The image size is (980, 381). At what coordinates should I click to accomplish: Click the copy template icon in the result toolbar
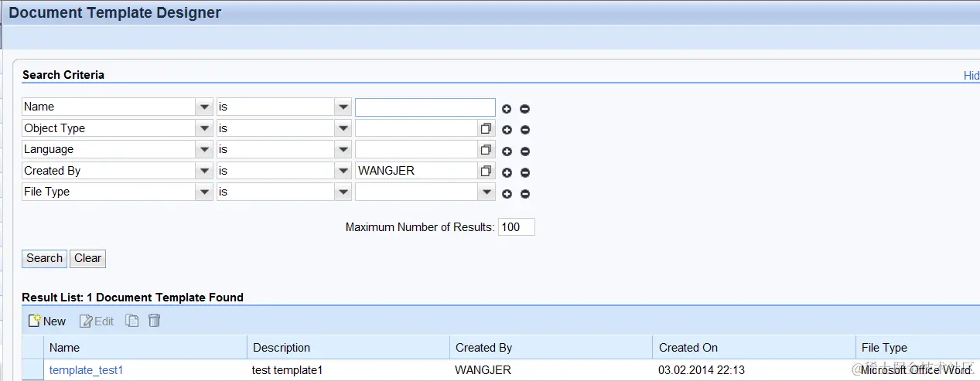[132, 320]
